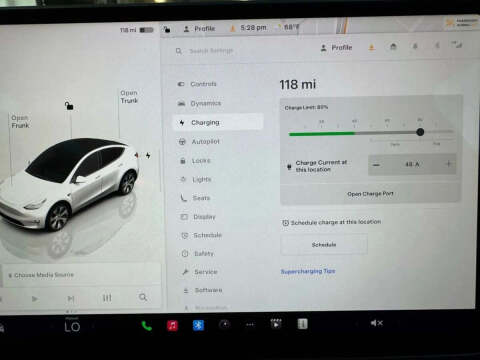The image size is (480, 360).
Task: Tap the cellular signal icon in settings header
Action: (x=457, y=44)
